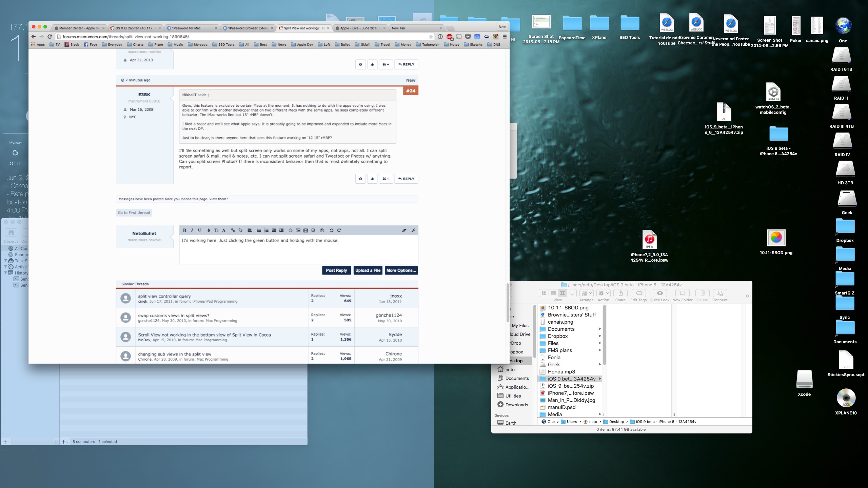Click the remove formatting eraser icon
Viewport: 868px width, 488px height.
tap(404, 230)
